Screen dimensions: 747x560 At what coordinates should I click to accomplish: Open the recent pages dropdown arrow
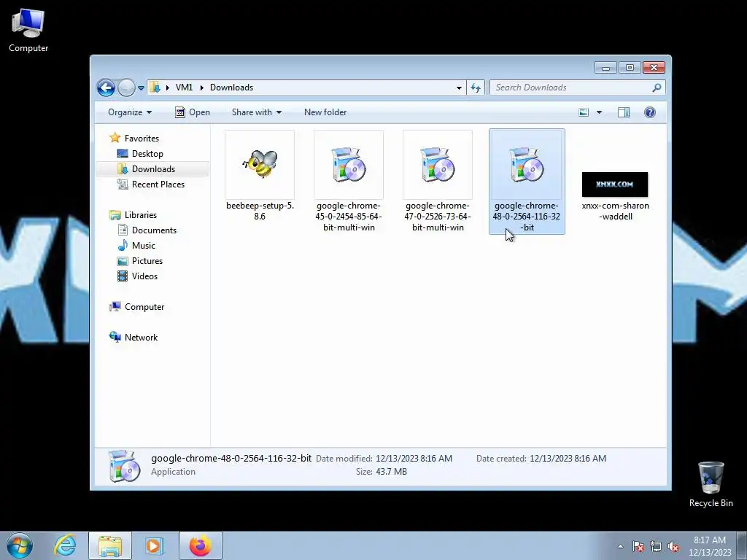pyautogui.click(x=141, y=87)
